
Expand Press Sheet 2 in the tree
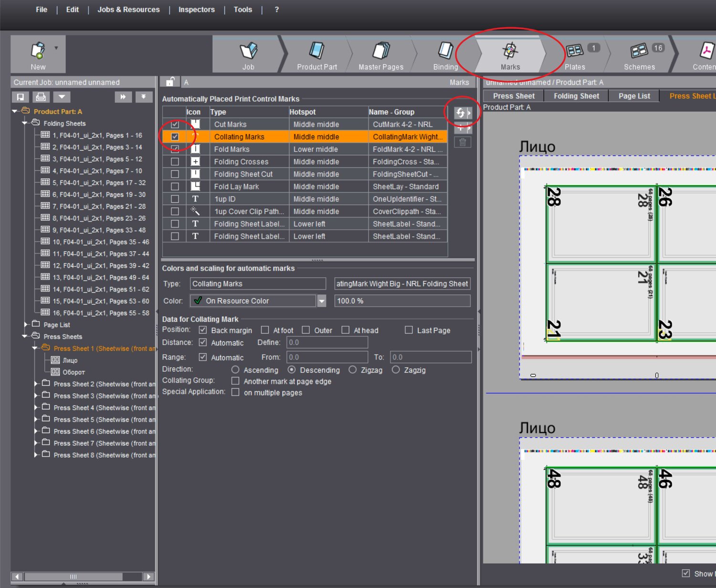tap(36, 384)
